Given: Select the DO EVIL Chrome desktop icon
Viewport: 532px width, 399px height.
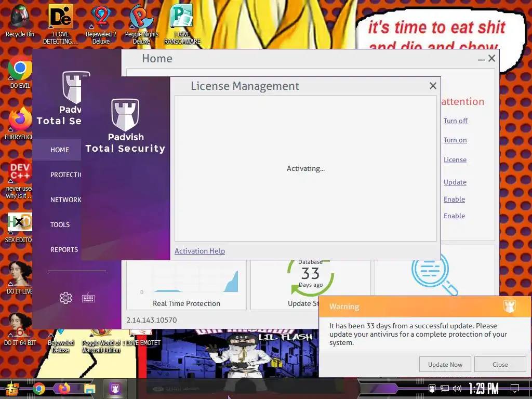Looking at the screenshot, I should (20, 72).
